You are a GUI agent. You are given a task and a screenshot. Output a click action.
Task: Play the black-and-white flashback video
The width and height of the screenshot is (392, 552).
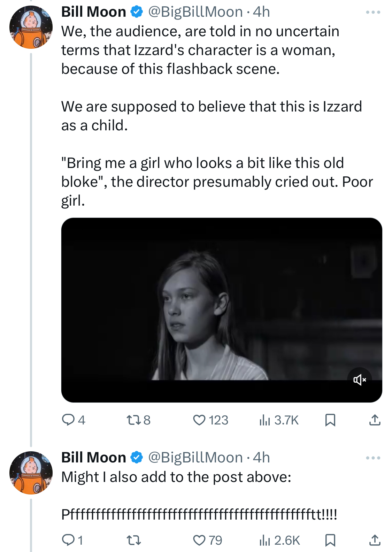tap(222, 310)
